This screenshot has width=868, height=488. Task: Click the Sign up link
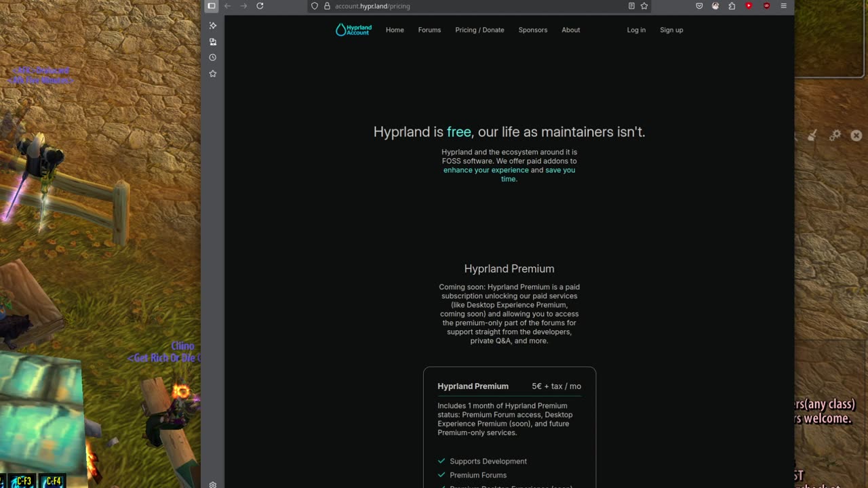coord(671,30)
